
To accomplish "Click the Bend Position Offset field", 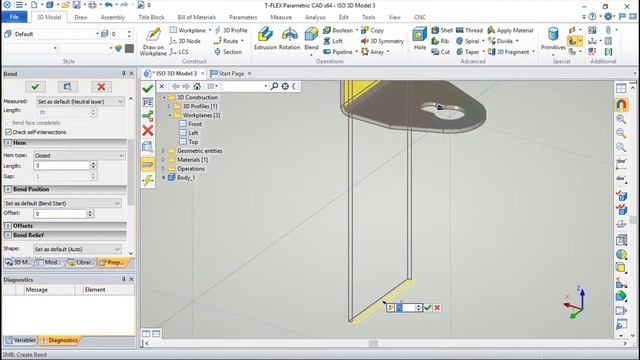I will click(x=60, y=213).
